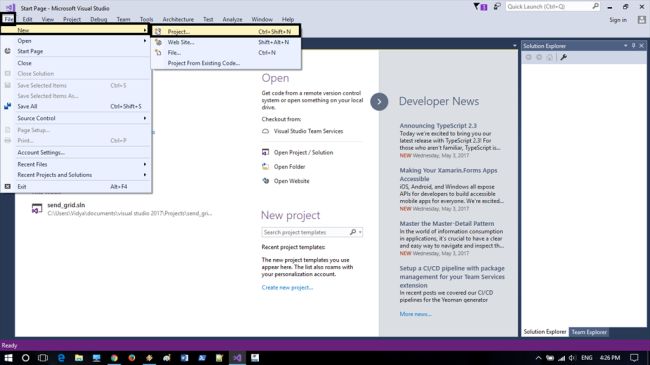Switch to Visual Studio taskbar icon

[237, 358]
